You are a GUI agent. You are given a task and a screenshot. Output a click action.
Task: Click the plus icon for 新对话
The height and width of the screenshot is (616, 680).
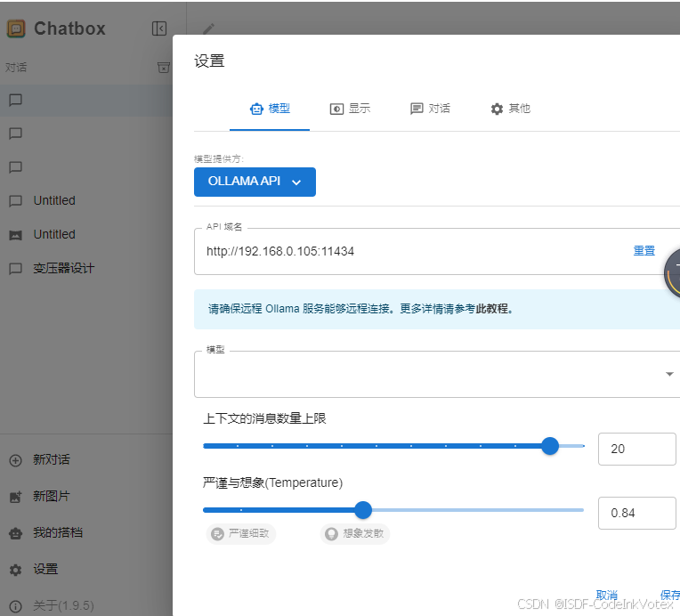tap(16, 460)
